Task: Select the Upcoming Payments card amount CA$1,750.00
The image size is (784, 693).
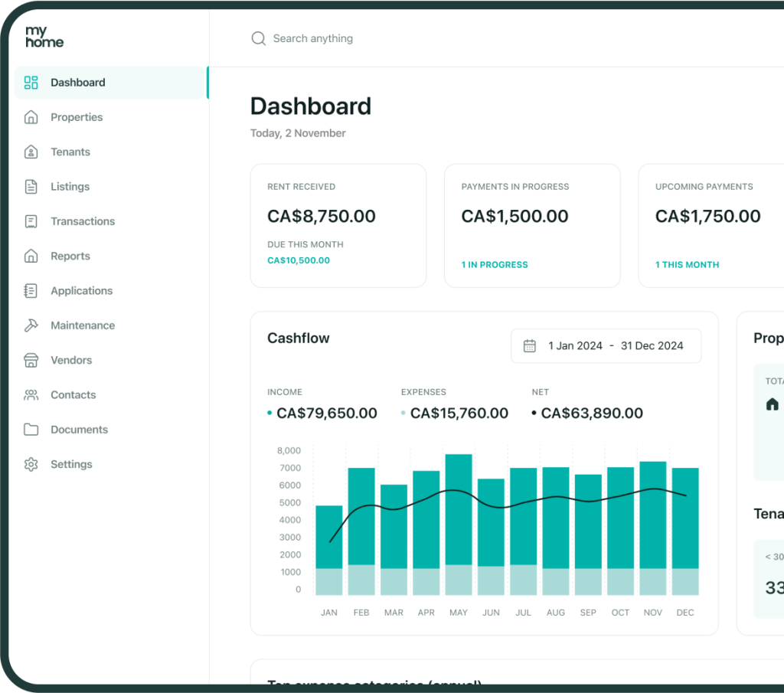Action: [708, 217]
